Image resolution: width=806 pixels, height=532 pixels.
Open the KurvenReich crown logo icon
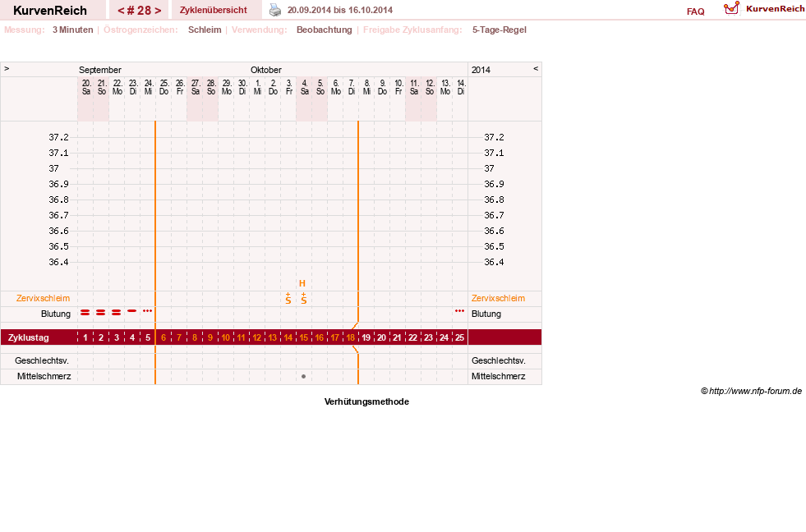(731, 8)
